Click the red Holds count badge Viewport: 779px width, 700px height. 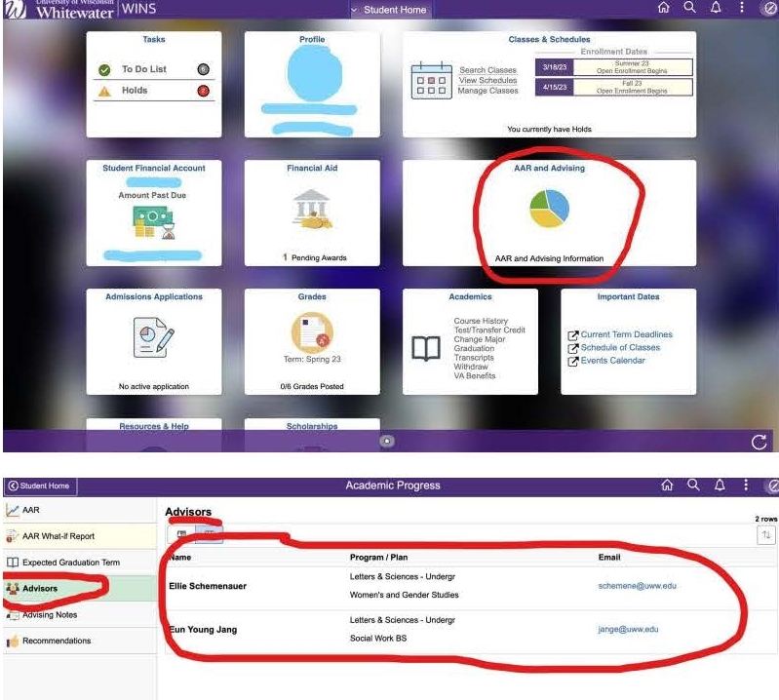(x=203, y=91)
